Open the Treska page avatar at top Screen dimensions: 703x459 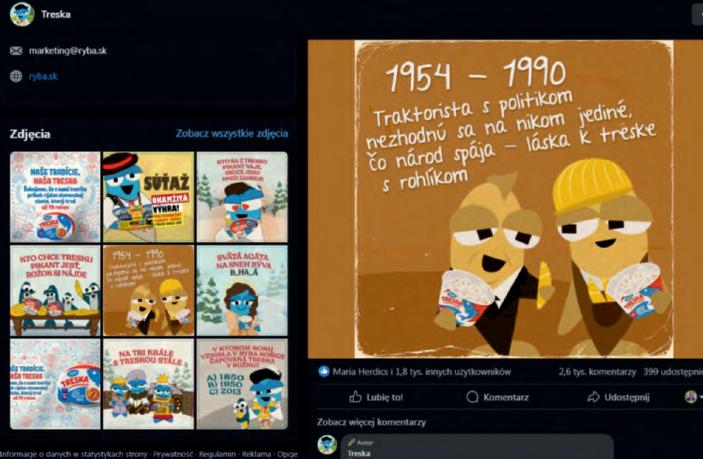click(22, 14)
